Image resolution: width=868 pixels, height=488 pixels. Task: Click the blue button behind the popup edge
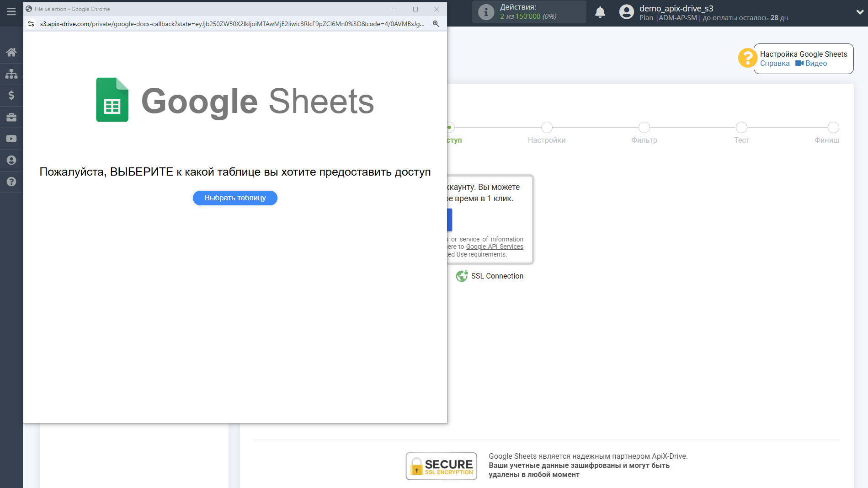click(x=450, y=220)
